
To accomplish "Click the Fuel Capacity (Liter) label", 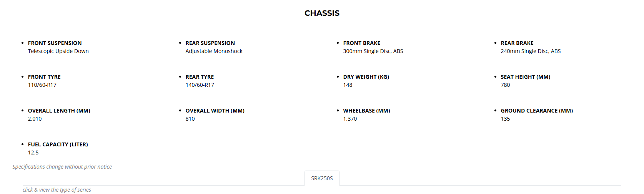I will point(58,144).
